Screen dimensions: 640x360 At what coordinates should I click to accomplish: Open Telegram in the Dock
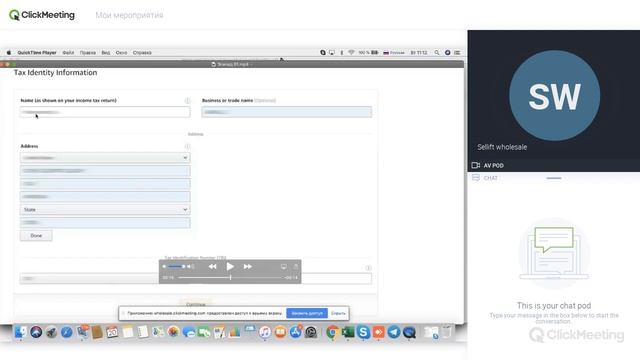coord(394,332)
